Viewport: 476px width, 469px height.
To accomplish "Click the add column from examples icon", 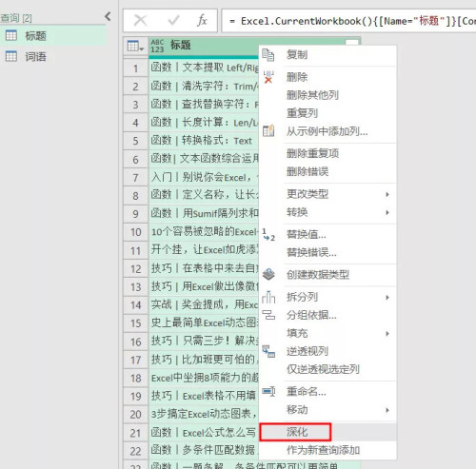I will point(268,130).
